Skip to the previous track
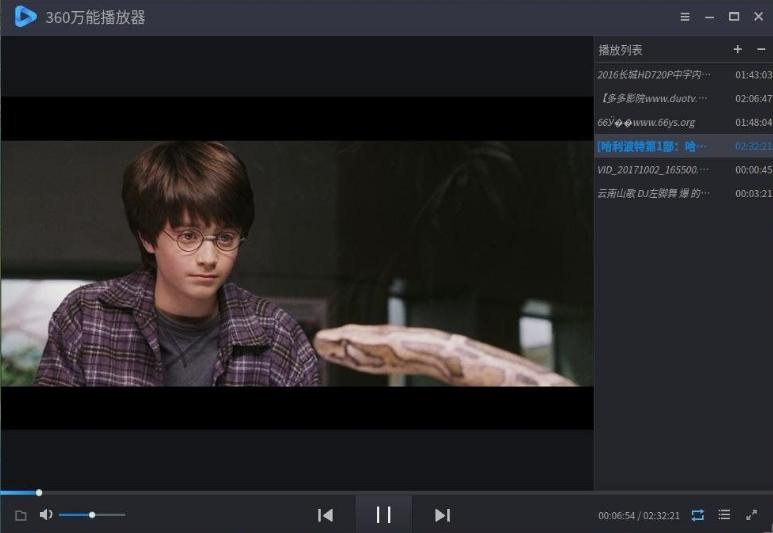The image size is (773, 533). coord(325,515)
